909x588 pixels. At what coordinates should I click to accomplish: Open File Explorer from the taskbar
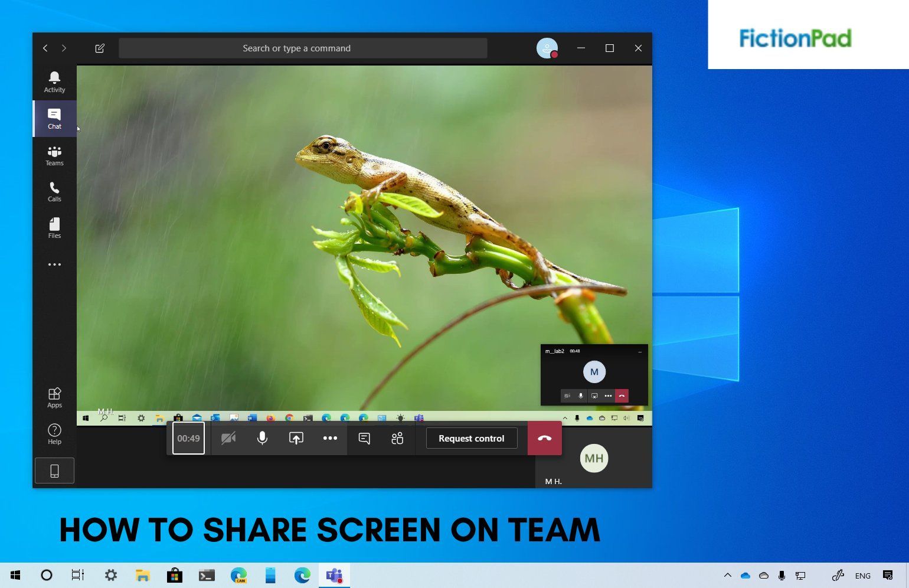click(x=142, y=575)
